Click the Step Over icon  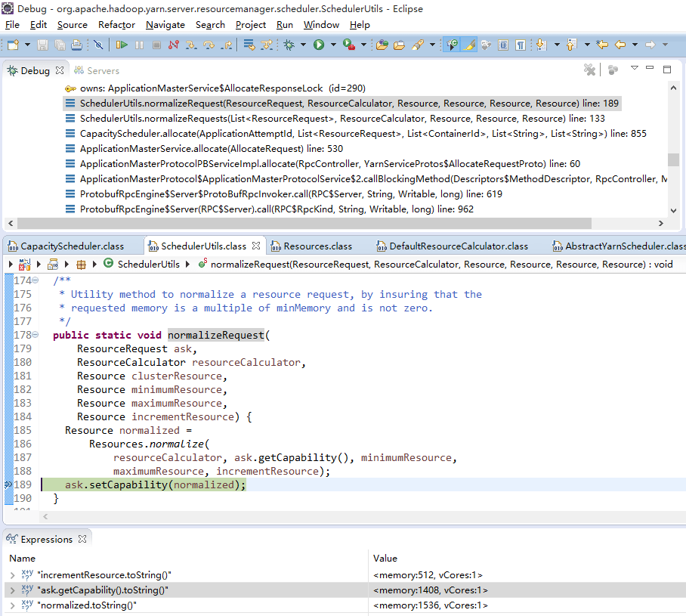(209, 45)
